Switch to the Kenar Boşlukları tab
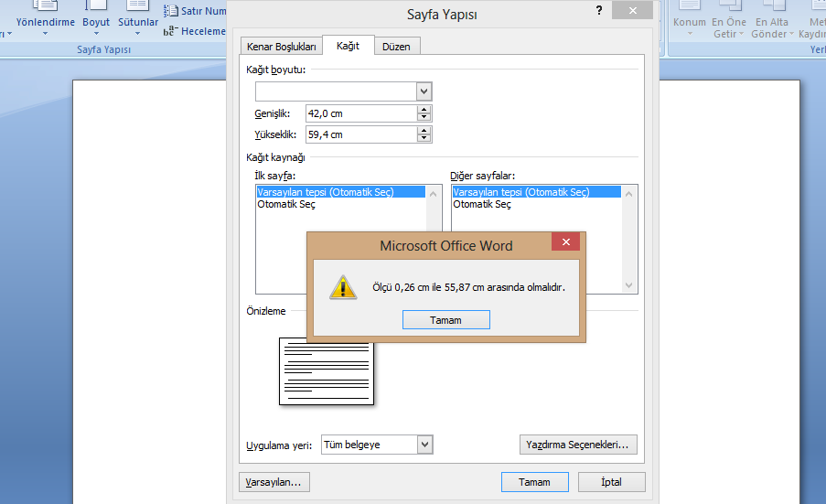This screenshot has height=504, width=826. click(282, 47)
